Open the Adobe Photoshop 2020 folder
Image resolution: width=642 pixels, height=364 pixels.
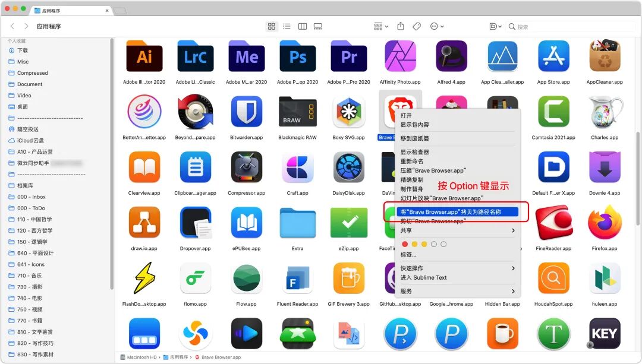coord(298,56)
